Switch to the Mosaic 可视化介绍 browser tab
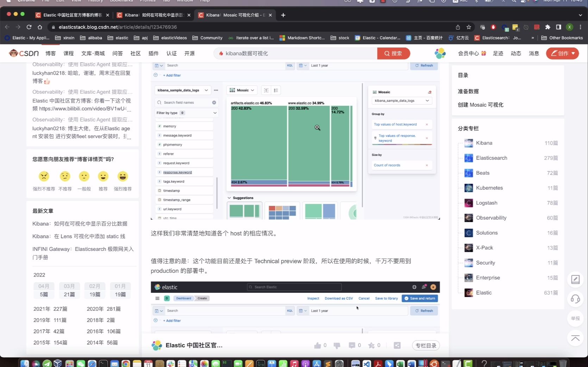The width and height of the screenshot is (588, 367). click(232, 15)
